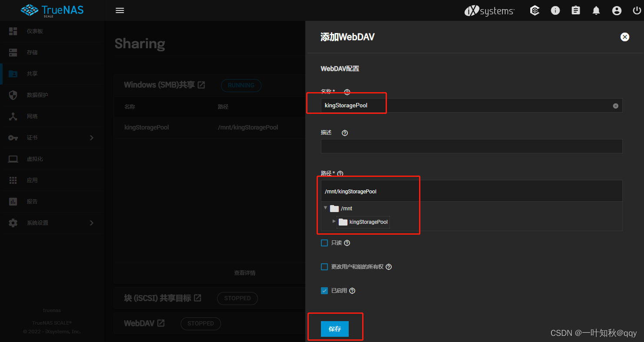
Task: Uncheck the 已启用 checkbox
Action: click(324, 291)
